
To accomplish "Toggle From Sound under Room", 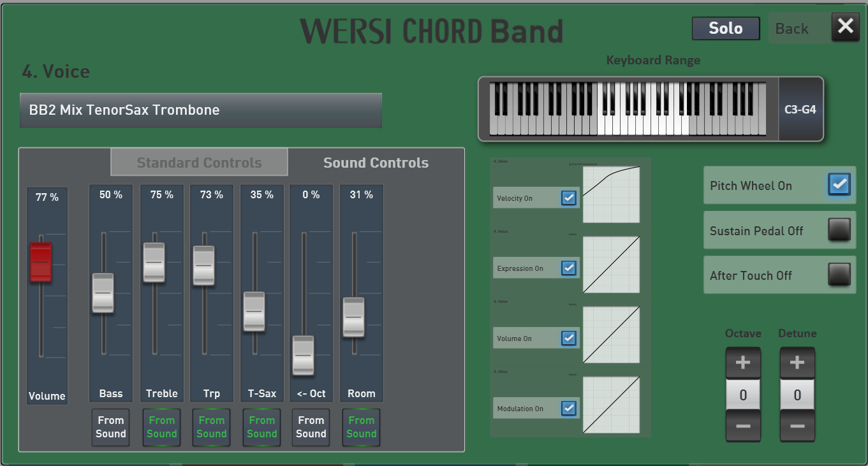I will click(362, 427).
